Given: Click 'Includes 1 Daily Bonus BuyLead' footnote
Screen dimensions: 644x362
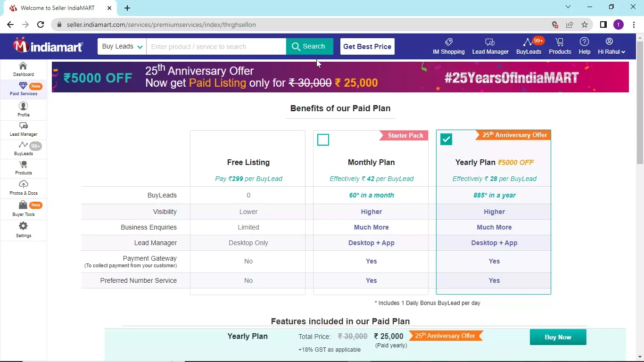Looking at the screenshot, I should click(427, 303).
